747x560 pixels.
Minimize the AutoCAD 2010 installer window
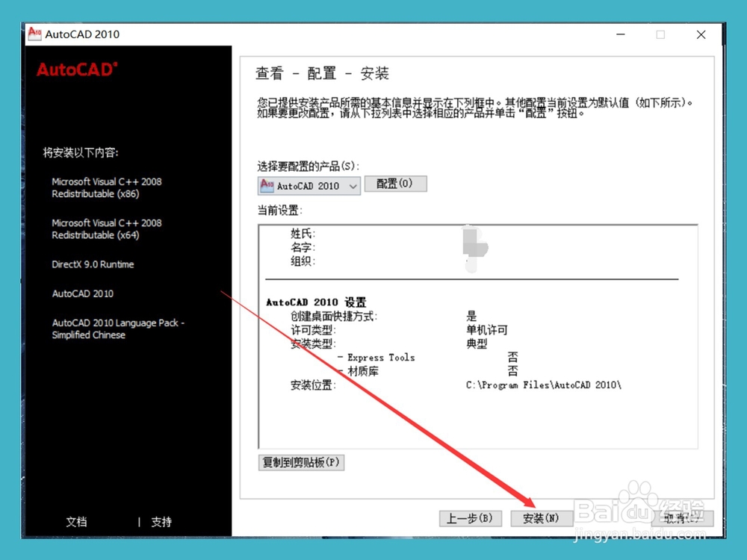621,34
